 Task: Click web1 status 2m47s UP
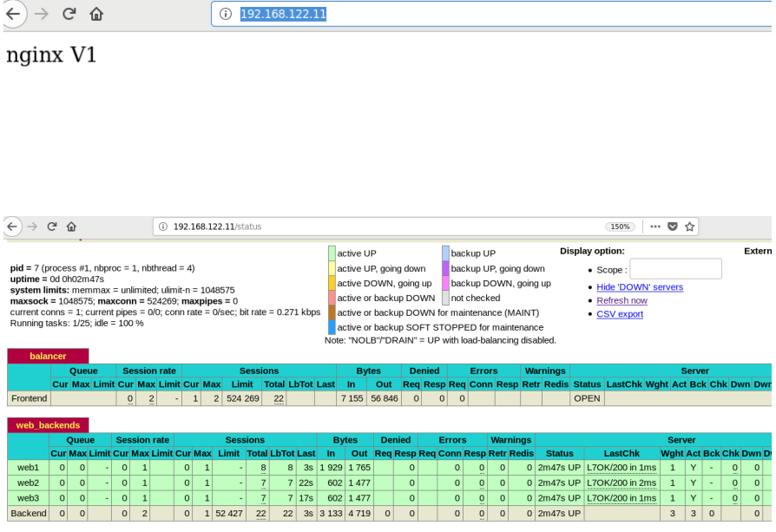tap(559, 467)
